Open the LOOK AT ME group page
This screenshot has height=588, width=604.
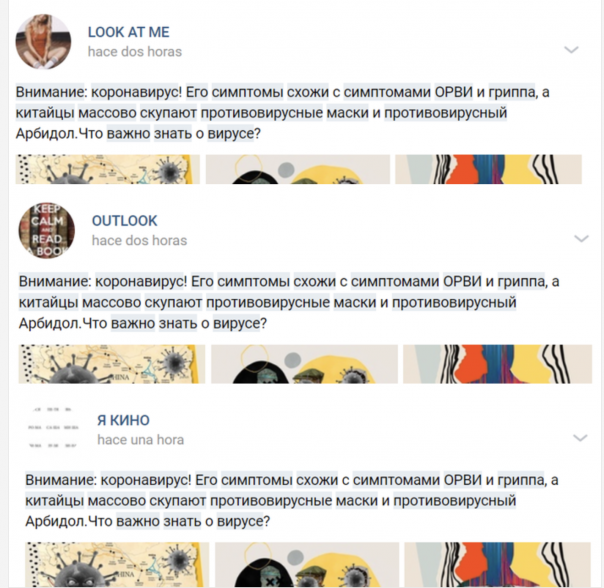point(129,32)
